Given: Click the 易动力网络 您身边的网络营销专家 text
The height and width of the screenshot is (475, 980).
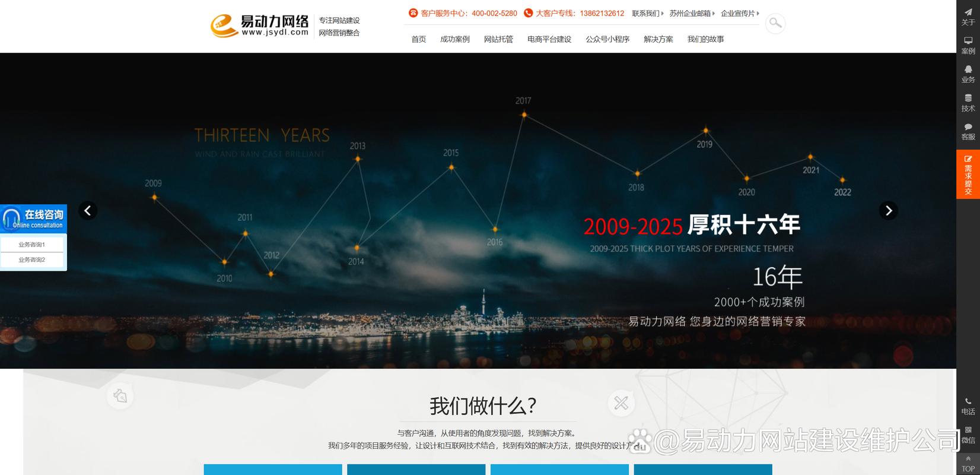Looking at the screenshot, I should (x=717, y=321).
